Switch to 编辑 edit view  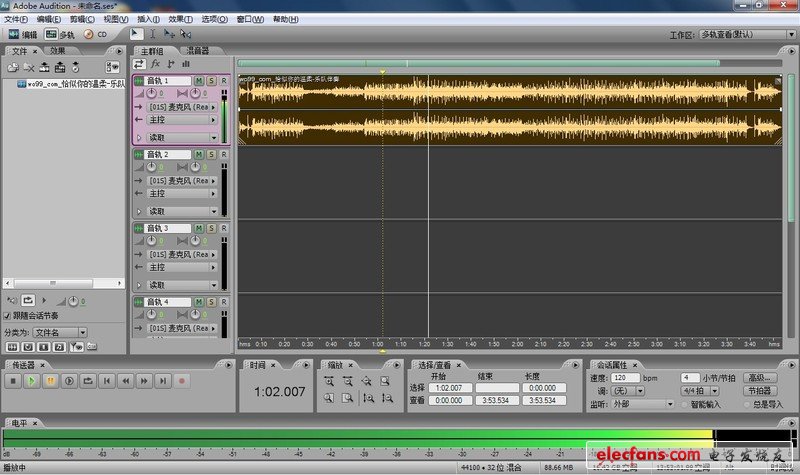click(x=23, y=34)
